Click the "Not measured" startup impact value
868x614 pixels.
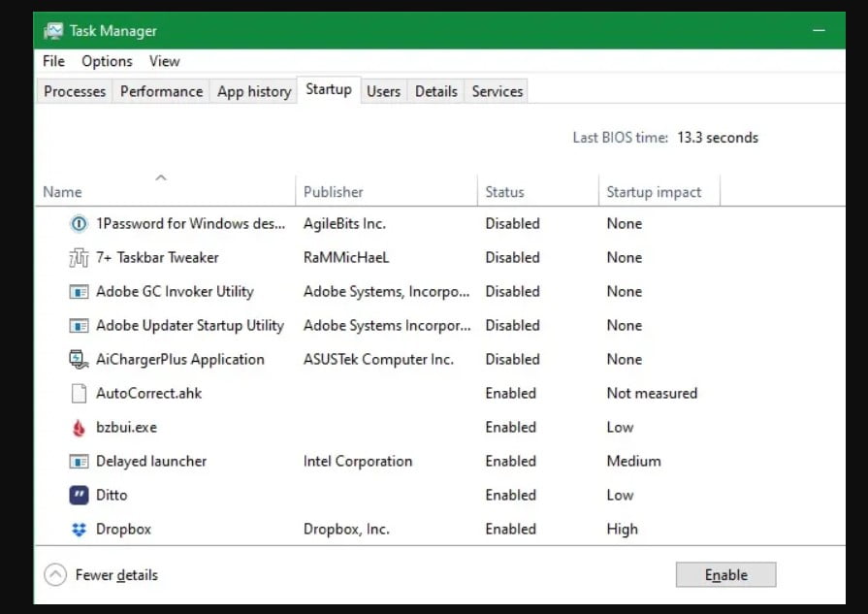[652, 394]
